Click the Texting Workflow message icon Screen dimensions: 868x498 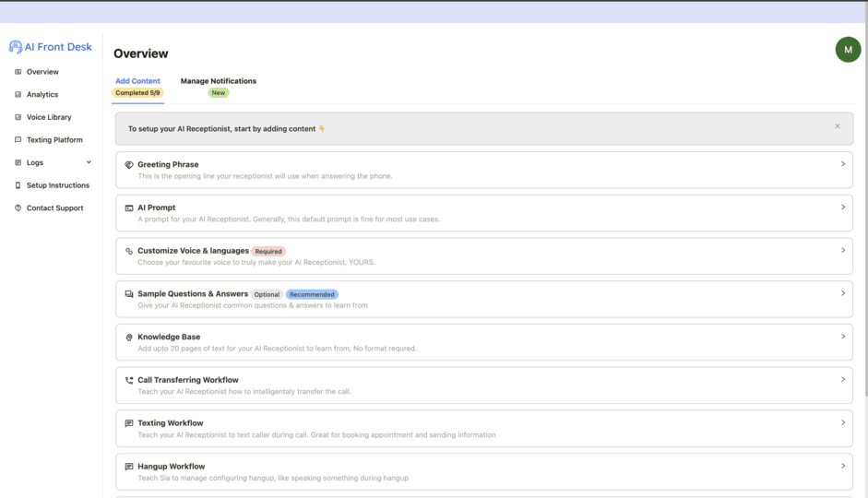(x=129, y=423)
